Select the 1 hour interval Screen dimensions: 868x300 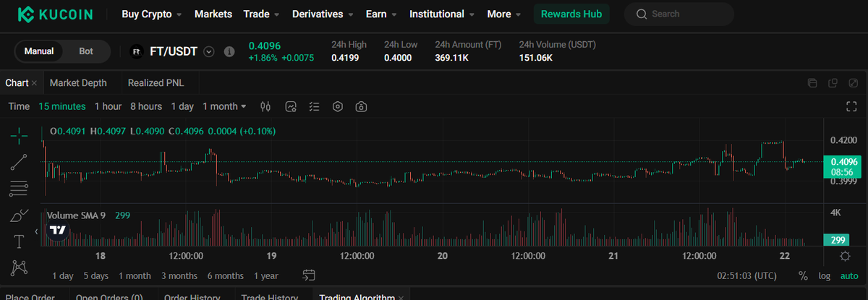108,106
